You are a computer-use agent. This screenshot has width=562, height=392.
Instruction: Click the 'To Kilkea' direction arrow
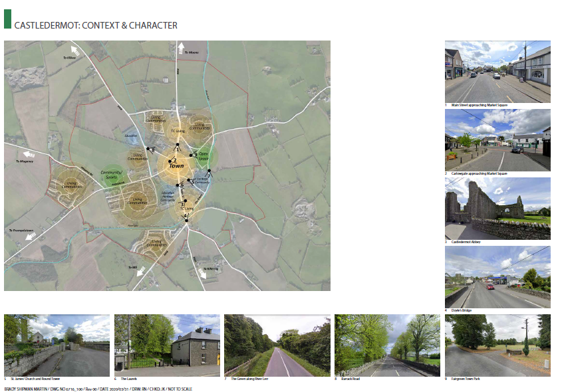[74, 49]
